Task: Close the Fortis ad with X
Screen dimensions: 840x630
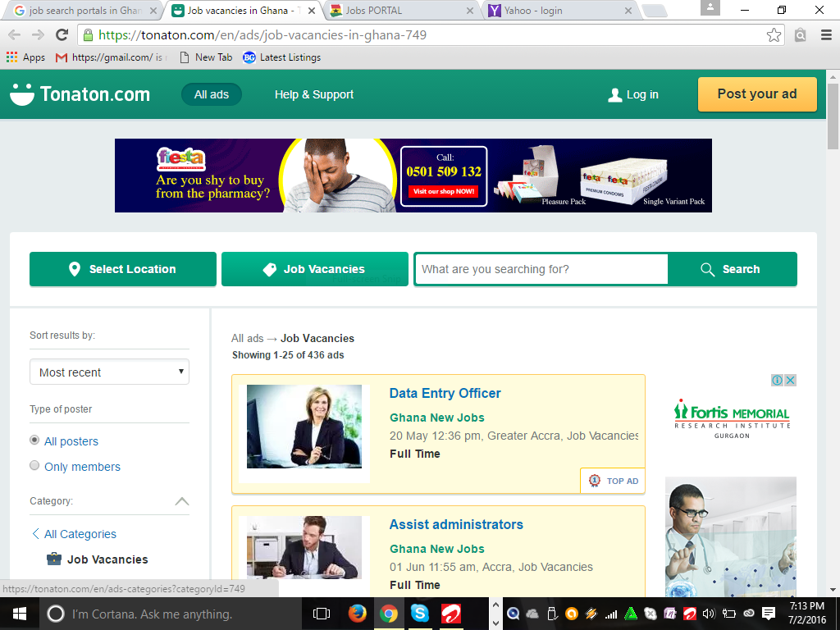Action: (791, 381)
